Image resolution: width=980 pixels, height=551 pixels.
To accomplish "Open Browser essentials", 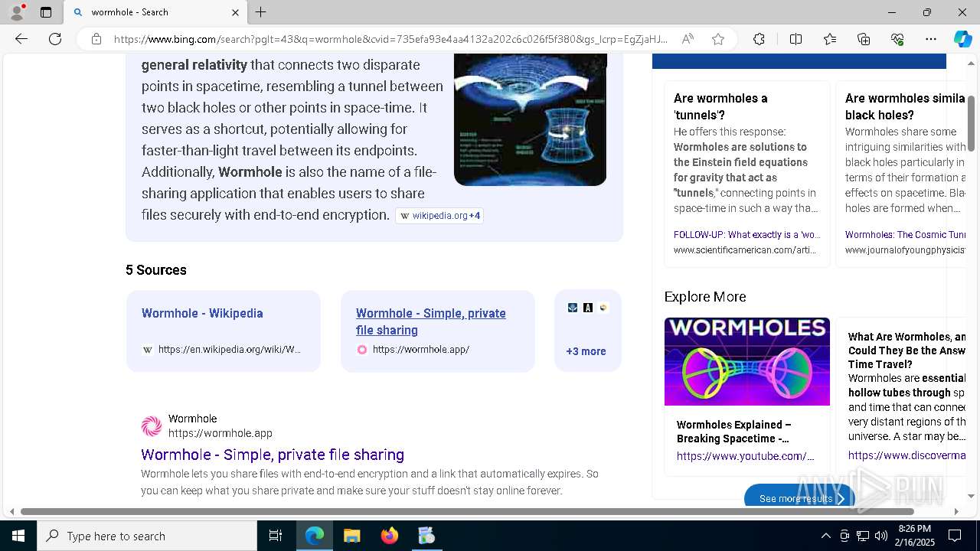I will click(x=897, y=39).
